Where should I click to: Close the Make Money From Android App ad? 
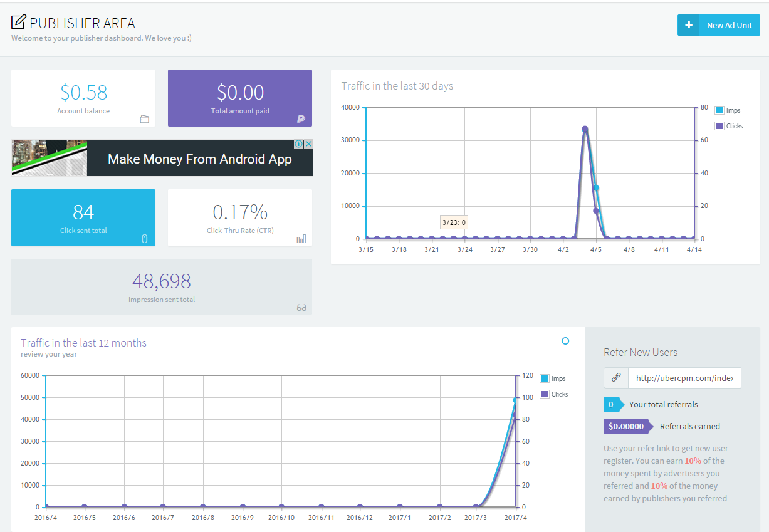click(308, 144)
